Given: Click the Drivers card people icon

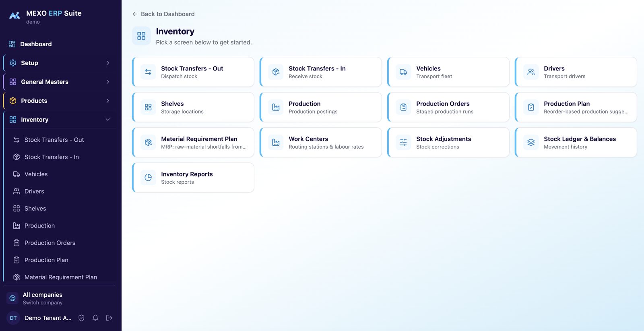Looking at the screenshot, I should (531, 72).
